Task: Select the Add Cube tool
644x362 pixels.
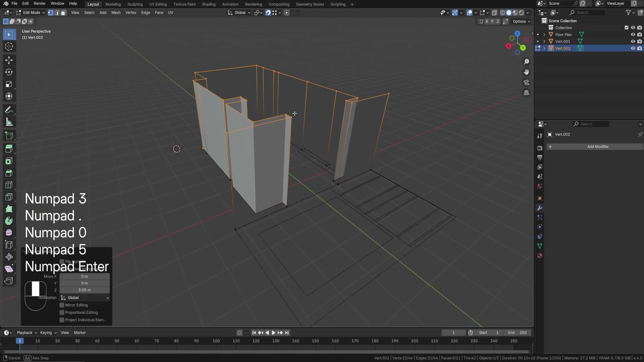Action: click(9, 136)
